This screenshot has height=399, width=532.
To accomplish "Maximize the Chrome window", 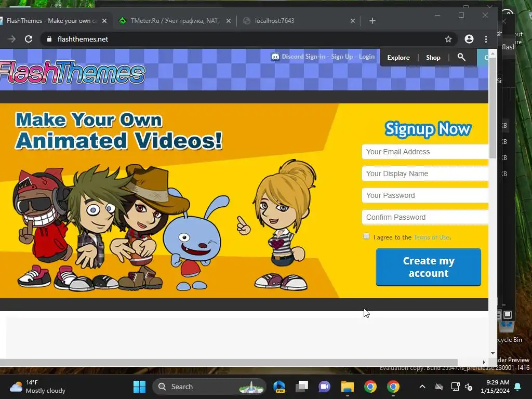I will click(x=461, y=15).
